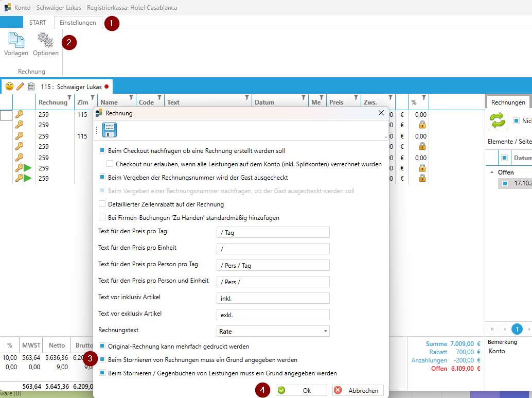Click the 'Text für den Preis pro Tag' field

(273, 232)
